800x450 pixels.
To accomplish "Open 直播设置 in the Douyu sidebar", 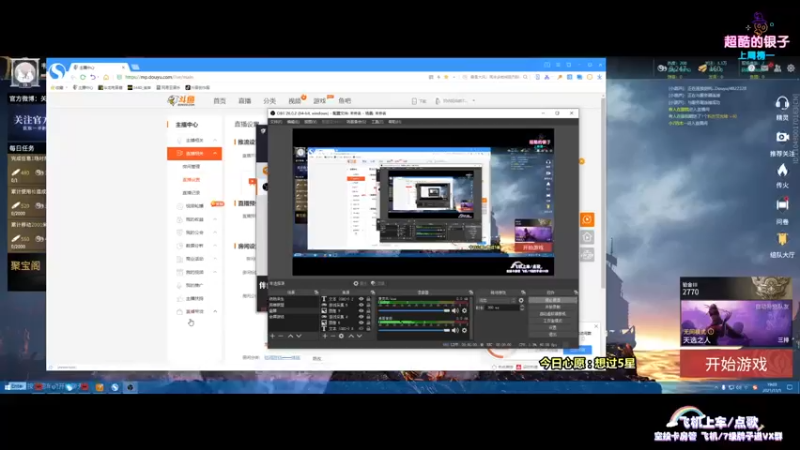I will (191, 180).
